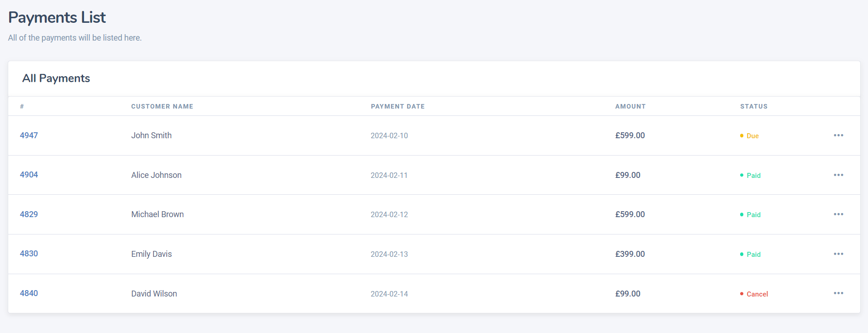Image resolution: width=868 pixels, height=333 pixels.
Task: Click the Status column header
Action: pyautogui.click(x=754, y=106)
